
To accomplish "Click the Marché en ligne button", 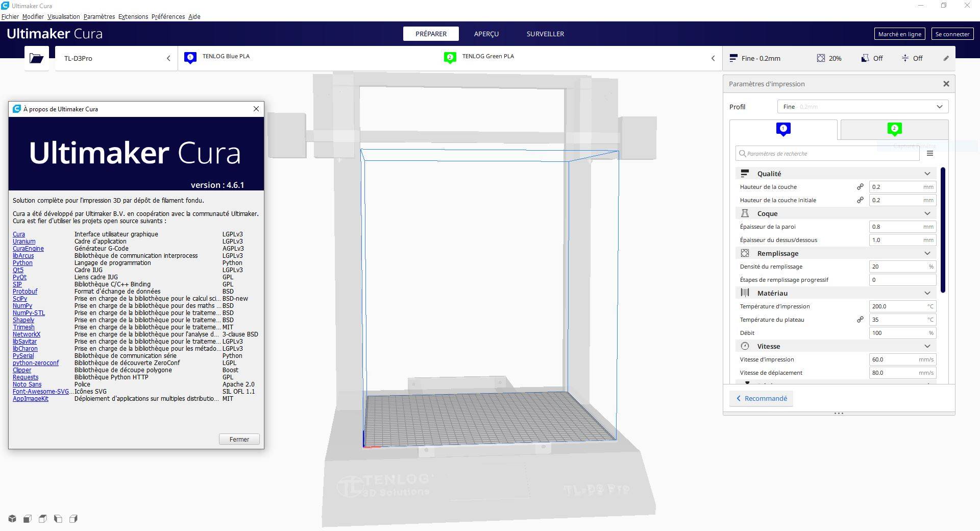I will [x=900, y=34].
